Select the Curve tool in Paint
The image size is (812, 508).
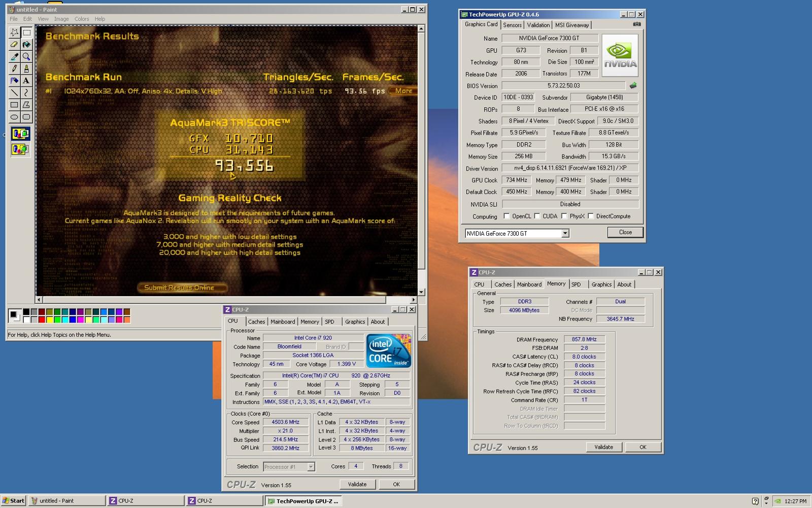26,92
